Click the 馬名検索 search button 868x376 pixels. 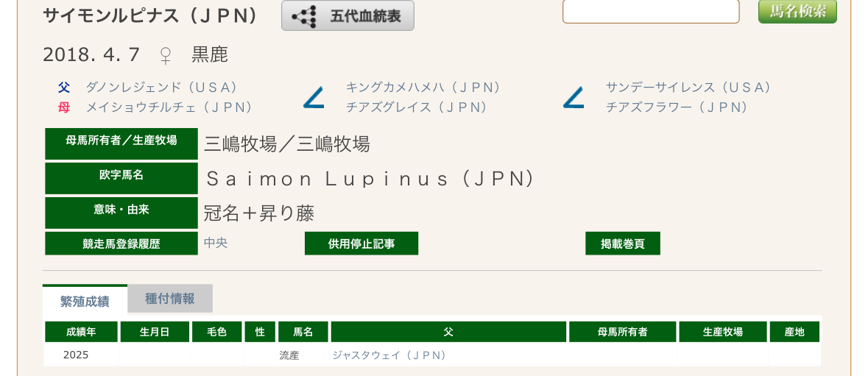pos(797,11)
